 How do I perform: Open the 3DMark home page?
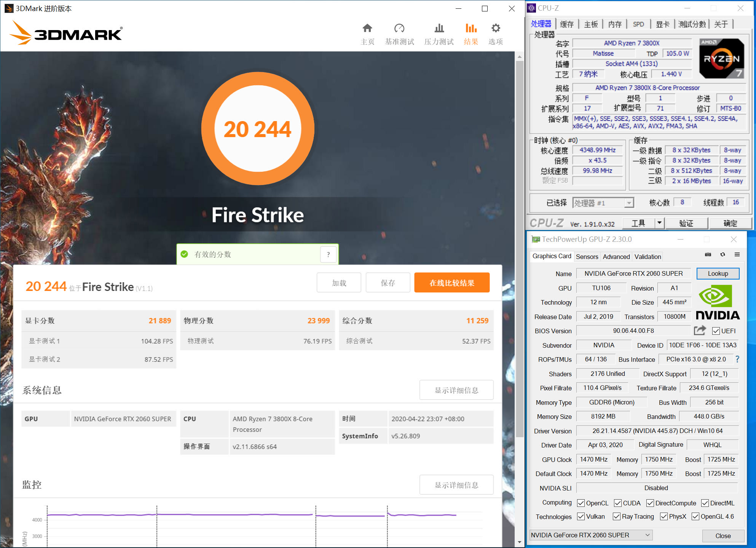pos(367,33)
